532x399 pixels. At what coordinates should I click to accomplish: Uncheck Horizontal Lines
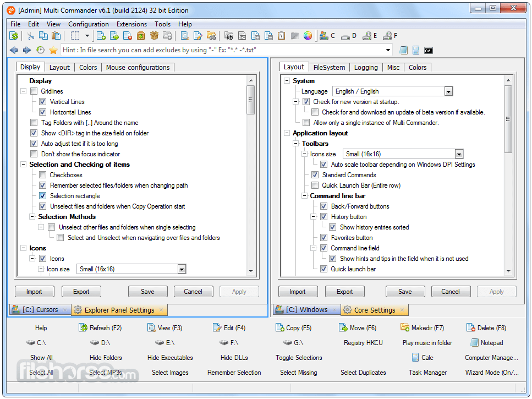tap(42, 112)
